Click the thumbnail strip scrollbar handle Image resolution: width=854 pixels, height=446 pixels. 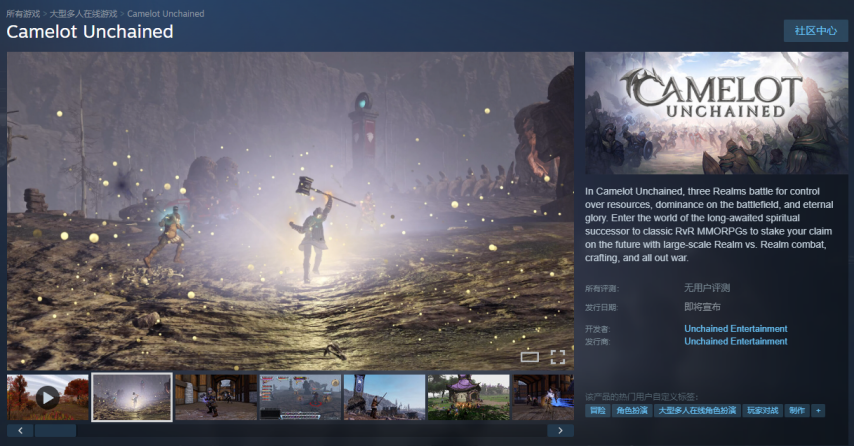(x=56, y=431)
